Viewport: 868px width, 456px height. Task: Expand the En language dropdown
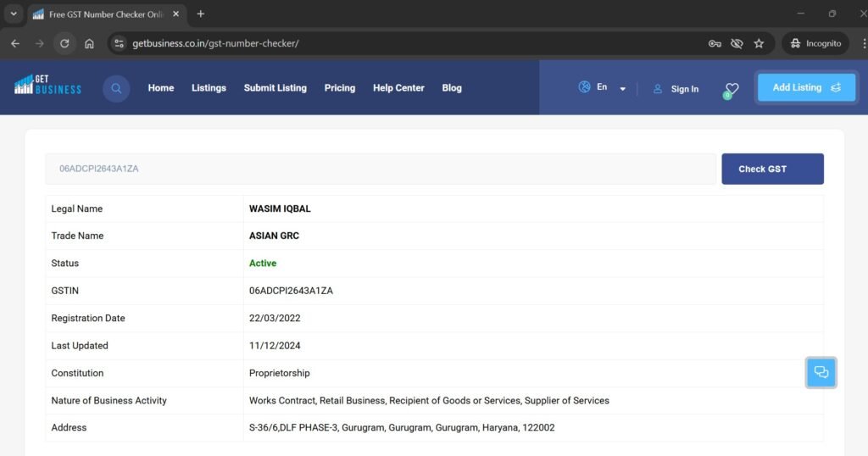(x=622, y=88)
